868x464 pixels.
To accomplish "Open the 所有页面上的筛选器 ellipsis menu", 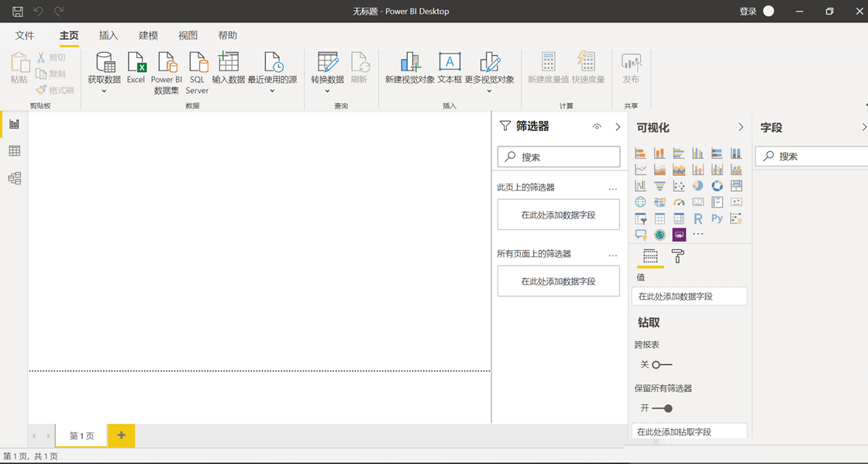I will click(613, 255).
